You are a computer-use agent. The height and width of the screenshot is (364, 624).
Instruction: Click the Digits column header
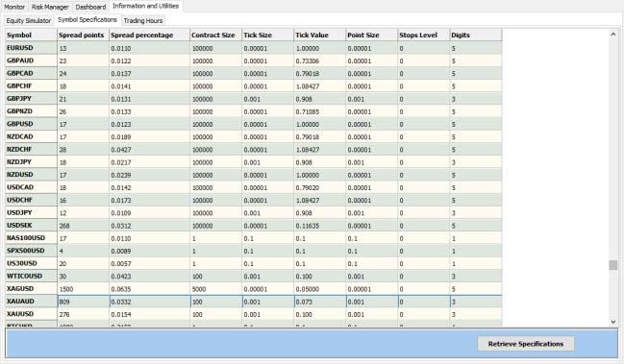pos(476,35)
